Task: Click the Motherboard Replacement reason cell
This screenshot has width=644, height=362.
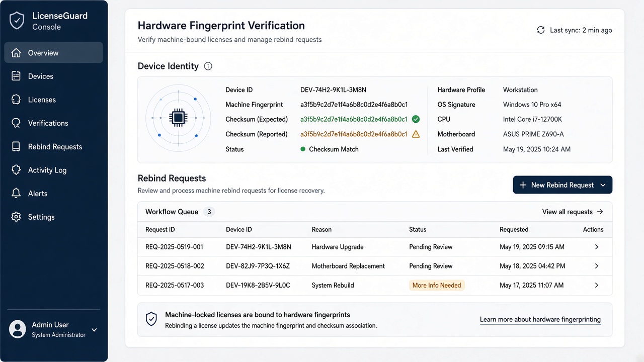Action: click(348, 266)
